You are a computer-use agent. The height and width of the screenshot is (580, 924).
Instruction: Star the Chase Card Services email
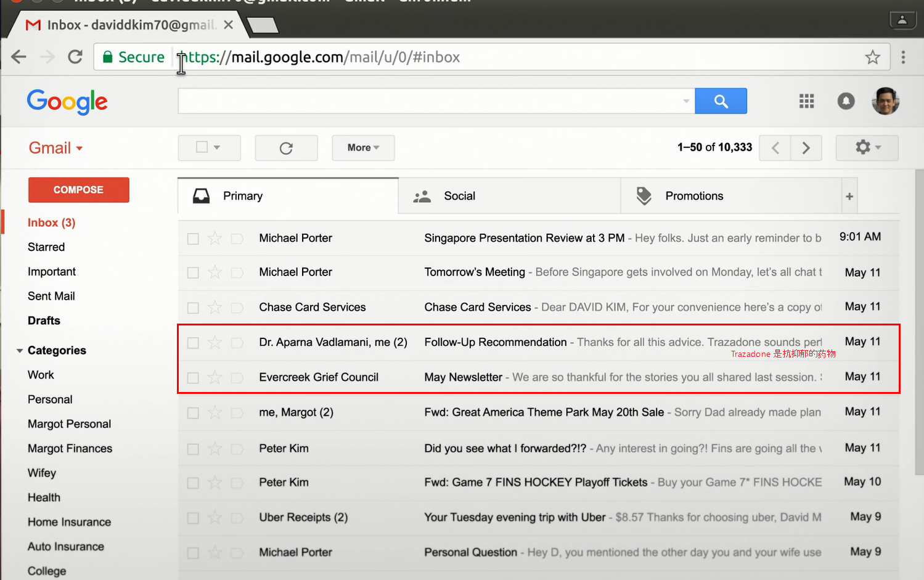point(215,307)
